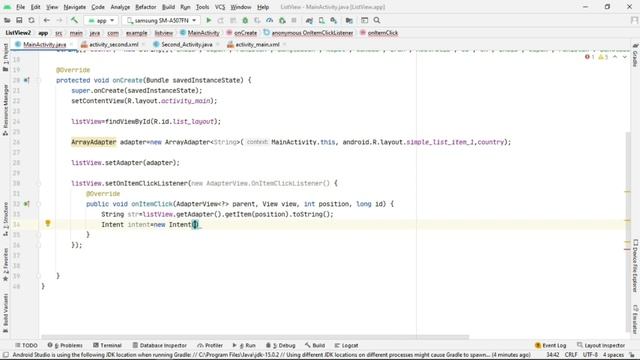Image resolution: width=640 pixels, height=360 pixels.
Task: Click the Profile app gauge icon
Action: (x=269, y=20)
